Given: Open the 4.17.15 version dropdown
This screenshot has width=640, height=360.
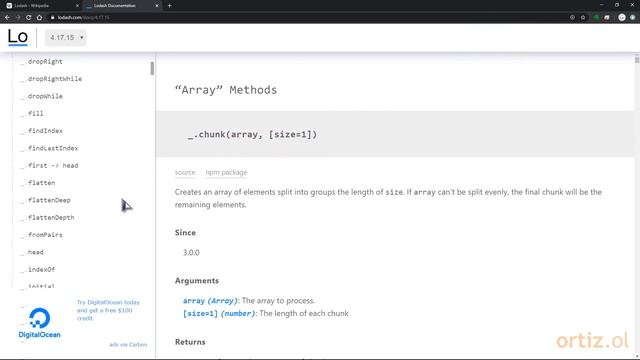Looking at the screenshot, I should [66, 38].
